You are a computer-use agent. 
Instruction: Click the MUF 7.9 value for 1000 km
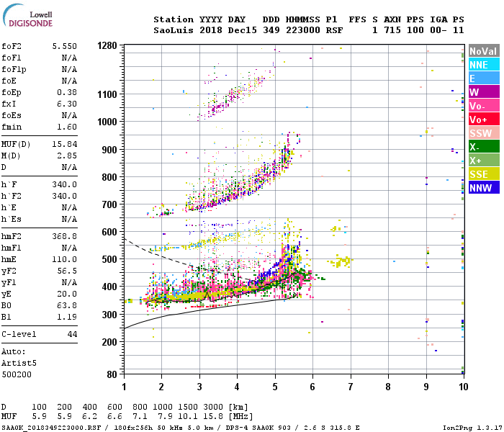point(165,417)
